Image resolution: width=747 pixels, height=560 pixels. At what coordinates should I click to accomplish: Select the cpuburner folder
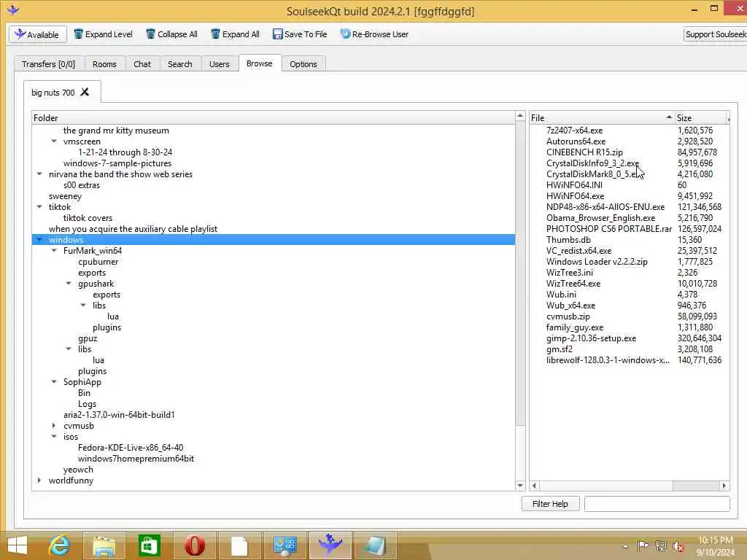[98, 262]
